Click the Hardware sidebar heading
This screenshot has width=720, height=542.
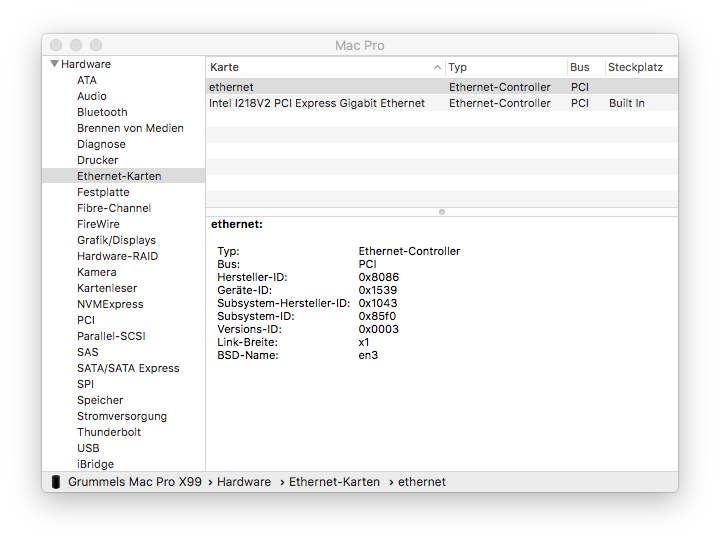tap(86, 64)
